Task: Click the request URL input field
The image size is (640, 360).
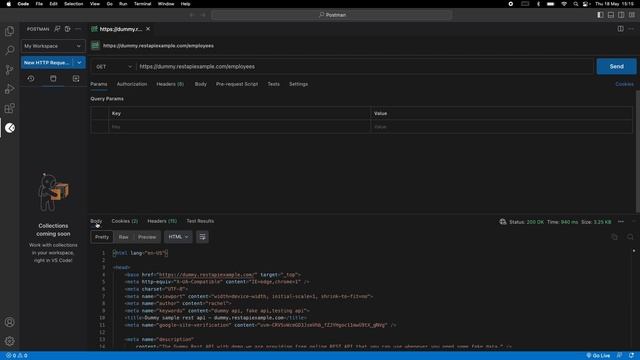Action: tap(364, 67)
